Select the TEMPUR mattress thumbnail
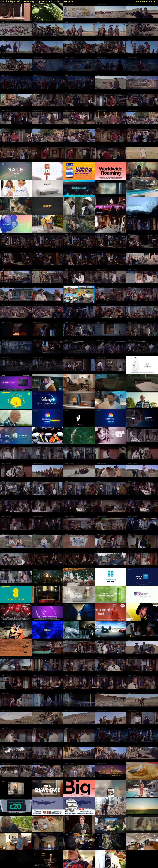 click(x=47, y=188)
